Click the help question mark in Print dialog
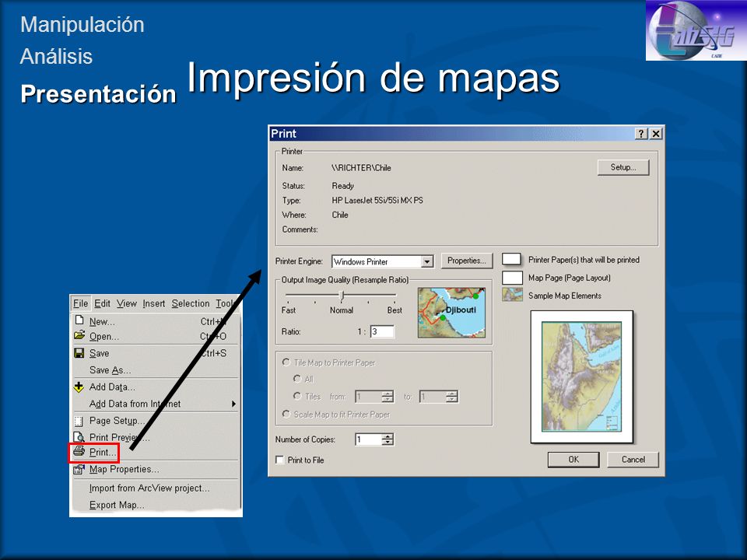Image resolution: width=747 pixels, height=560 pixels. tap(642, 134)
